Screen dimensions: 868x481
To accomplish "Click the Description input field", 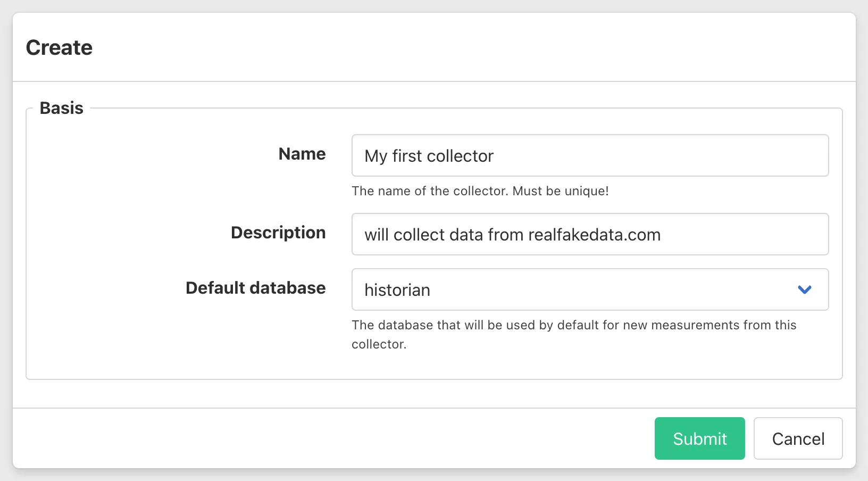I will click(590, 234).
